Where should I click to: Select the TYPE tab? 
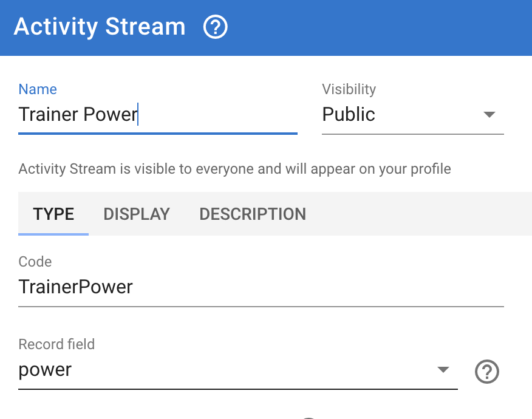pos(53,214)
